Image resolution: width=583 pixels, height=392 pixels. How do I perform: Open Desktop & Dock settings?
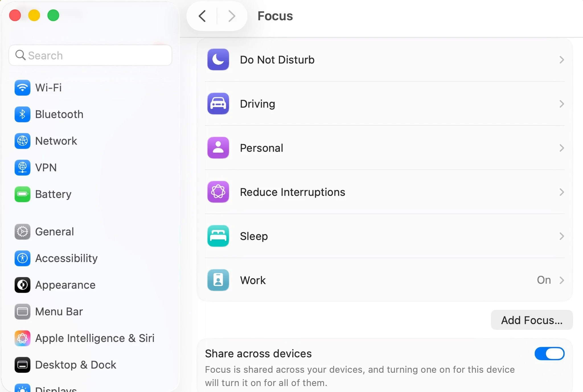point(90,365)
